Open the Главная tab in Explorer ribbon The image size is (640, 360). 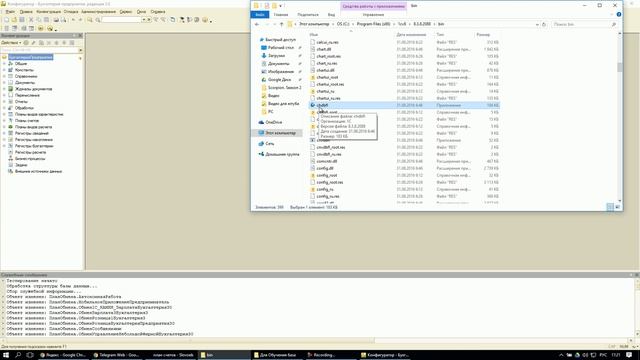[x=281, y=15]
